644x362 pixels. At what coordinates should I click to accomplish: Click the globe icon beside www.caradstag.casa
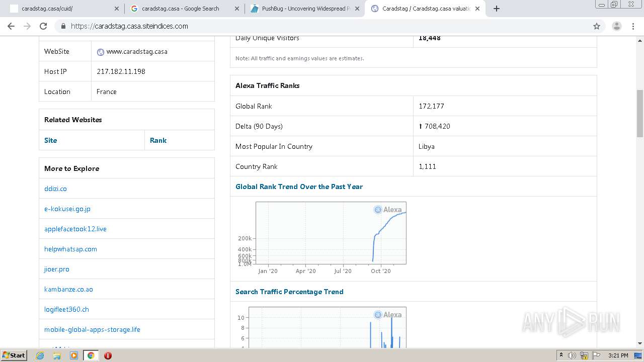[x=101, y=52]
